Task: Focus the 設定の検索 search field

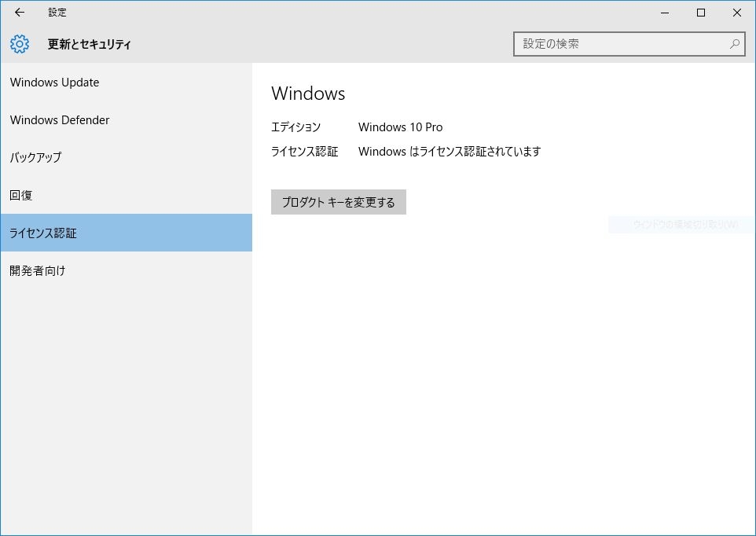Action: (629, 44)
